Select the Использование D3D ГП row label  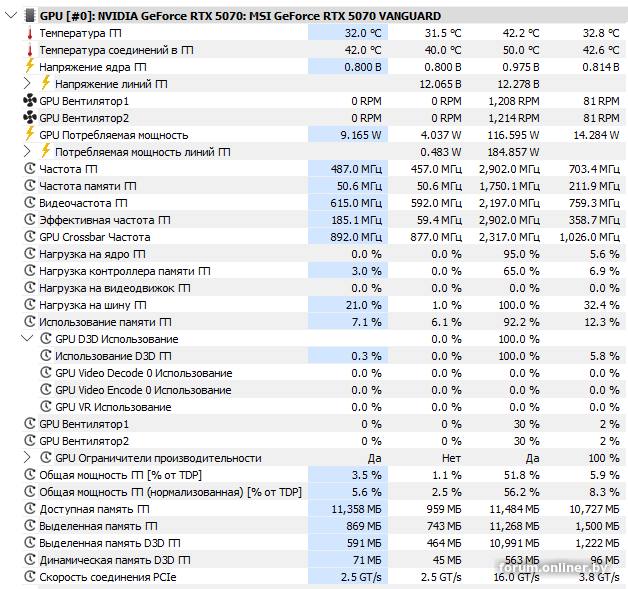pyautogui.click(x=113, y=356)
